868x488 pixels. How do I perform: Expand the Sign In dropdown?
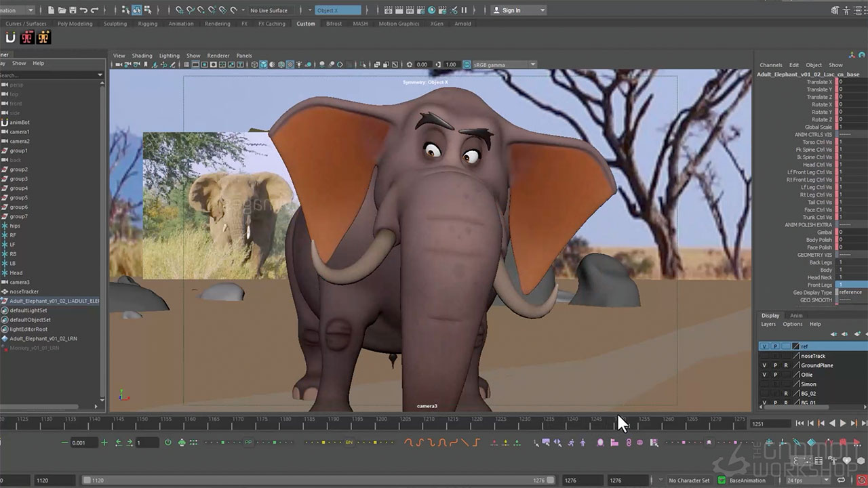(542, 10)
